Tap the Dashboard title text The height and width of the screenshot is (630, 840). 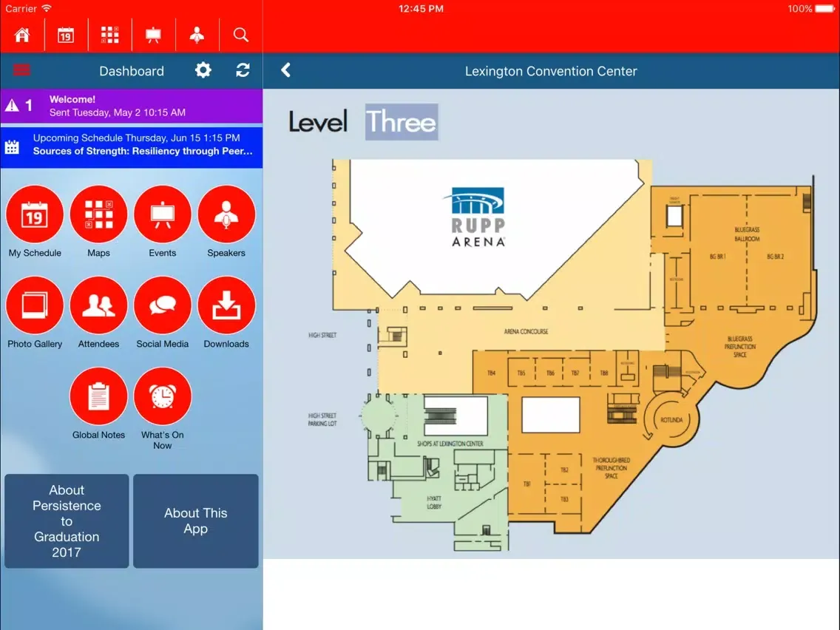tap(132, 71)
